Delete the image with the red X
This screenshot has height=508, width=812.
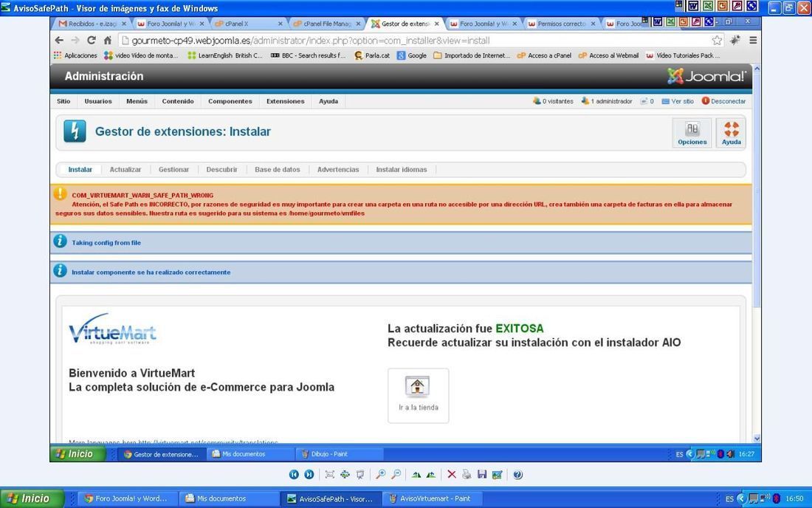tap(452, 474)
